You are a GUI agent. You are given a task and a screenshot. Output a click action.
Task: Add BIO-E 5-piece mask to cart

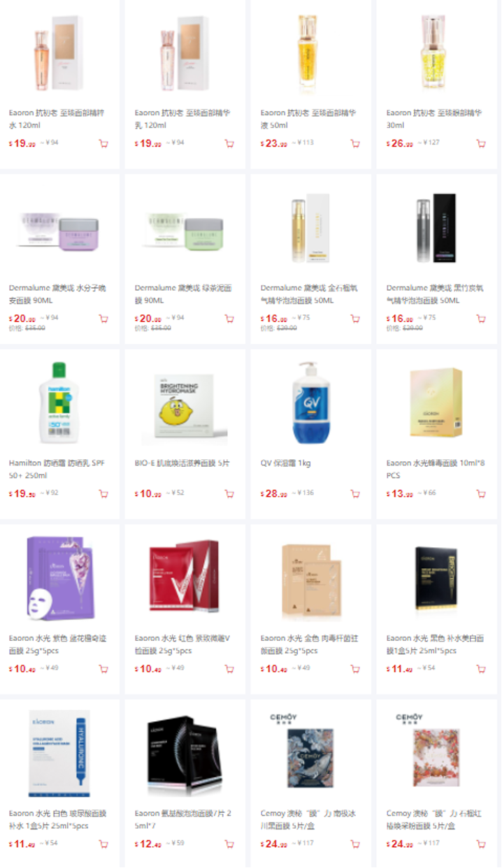(x=229, y=494)
